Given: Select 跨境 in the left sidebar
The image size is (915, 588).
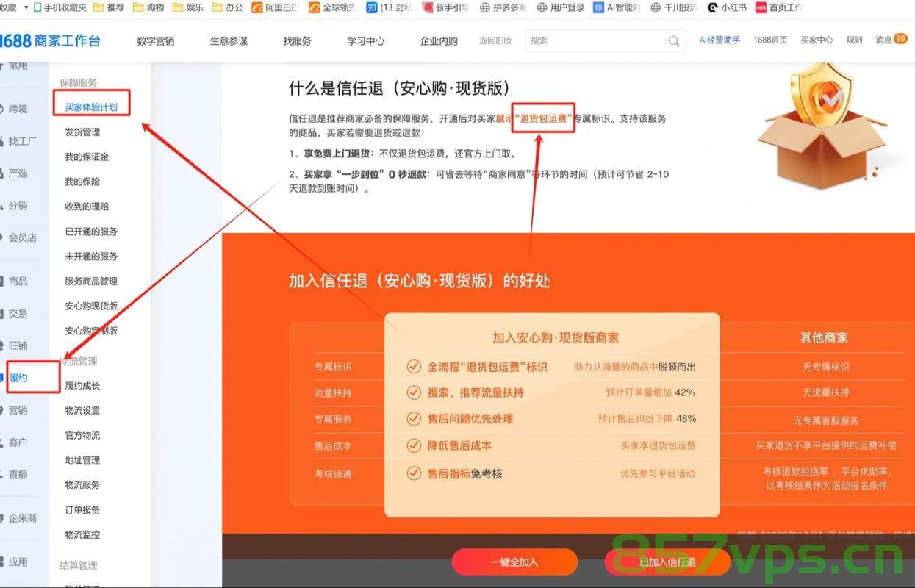Looking at the screenshot, I should [18, 109].
